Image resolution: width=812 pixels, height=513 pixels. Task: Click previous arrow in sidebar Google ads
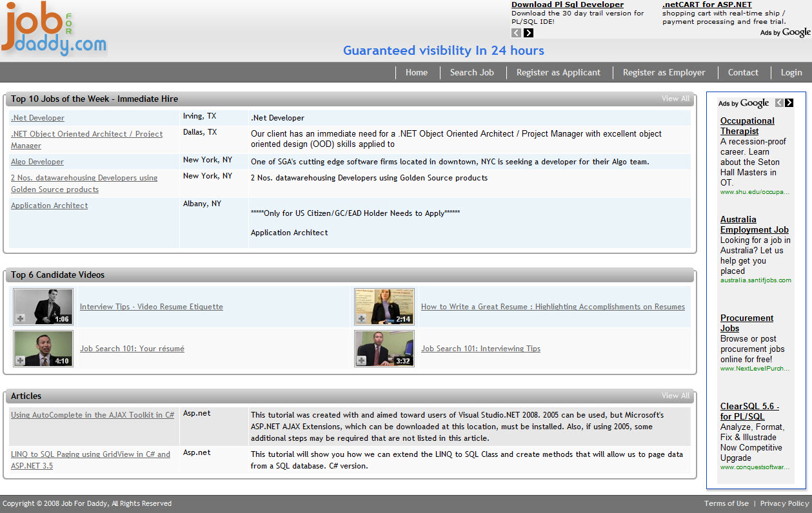779,103
